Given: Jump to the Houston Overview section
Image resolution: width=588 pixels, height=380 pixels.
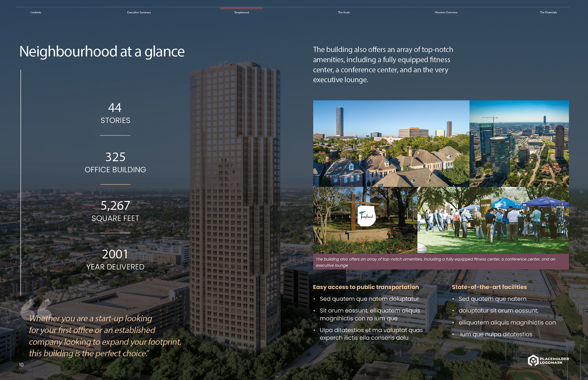Looking at the screenshot, I should coord(446,12).
